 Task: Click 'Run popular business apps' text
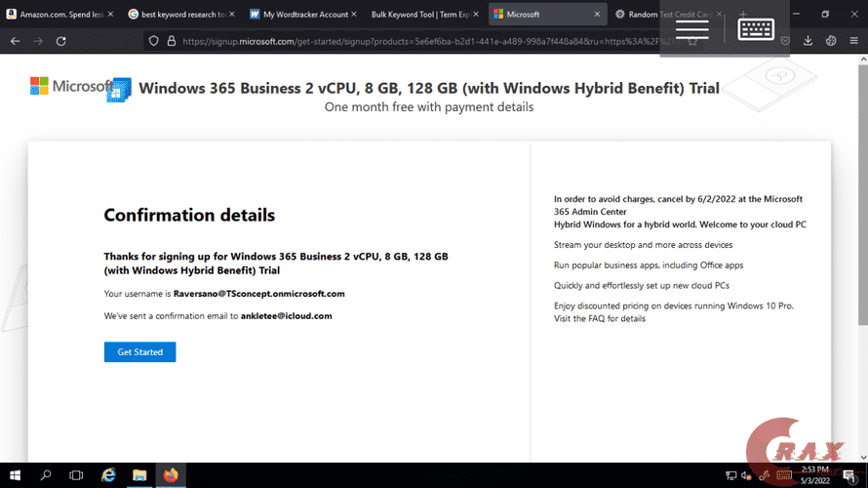649,265
